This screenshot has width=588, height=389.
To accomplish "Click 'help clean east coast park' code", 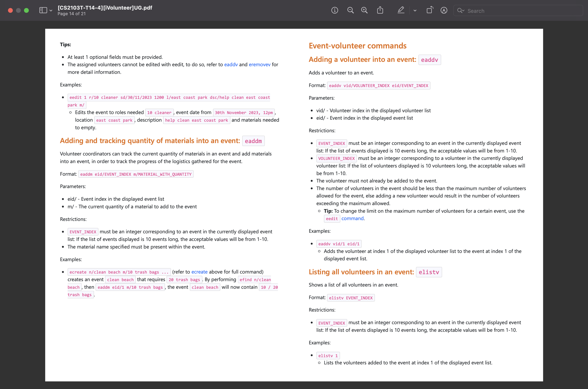I will (196, 120).
